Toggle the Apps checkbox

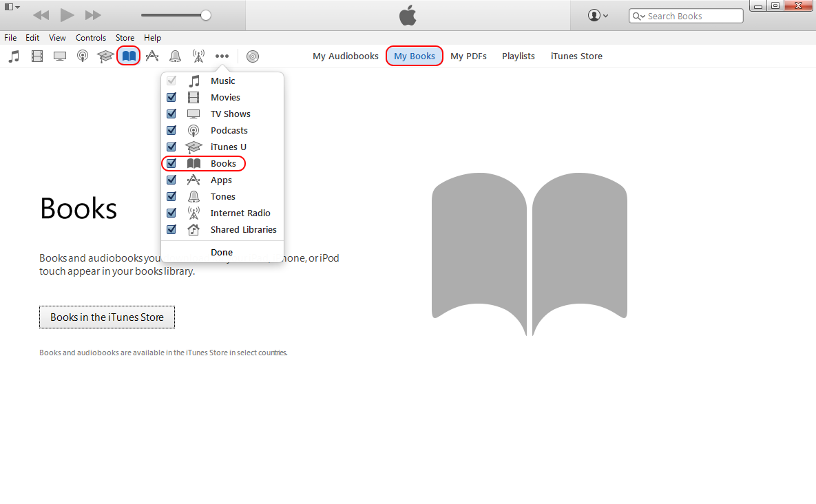(x=171, y=180)
